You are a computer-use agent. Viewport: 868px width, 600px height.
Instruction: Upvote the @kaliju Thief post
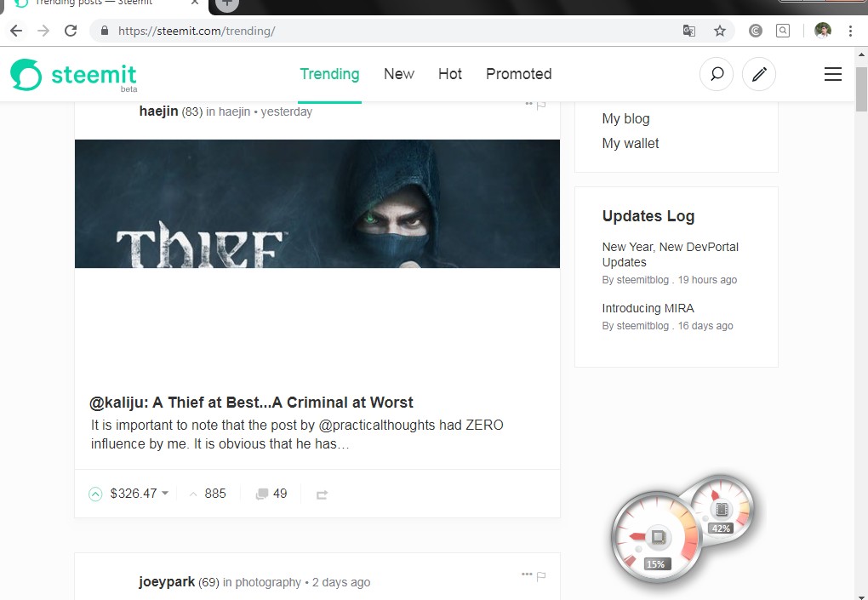[95, 494]
